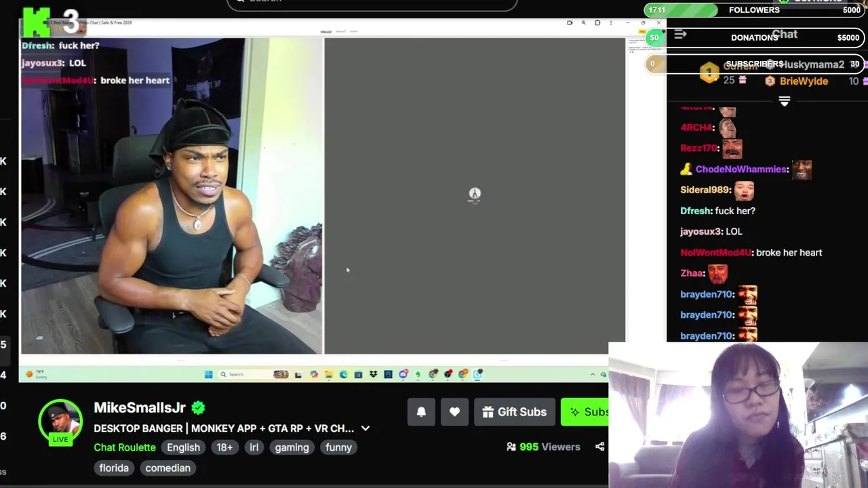Open MikeSmallsJr's live avatar

60,422
